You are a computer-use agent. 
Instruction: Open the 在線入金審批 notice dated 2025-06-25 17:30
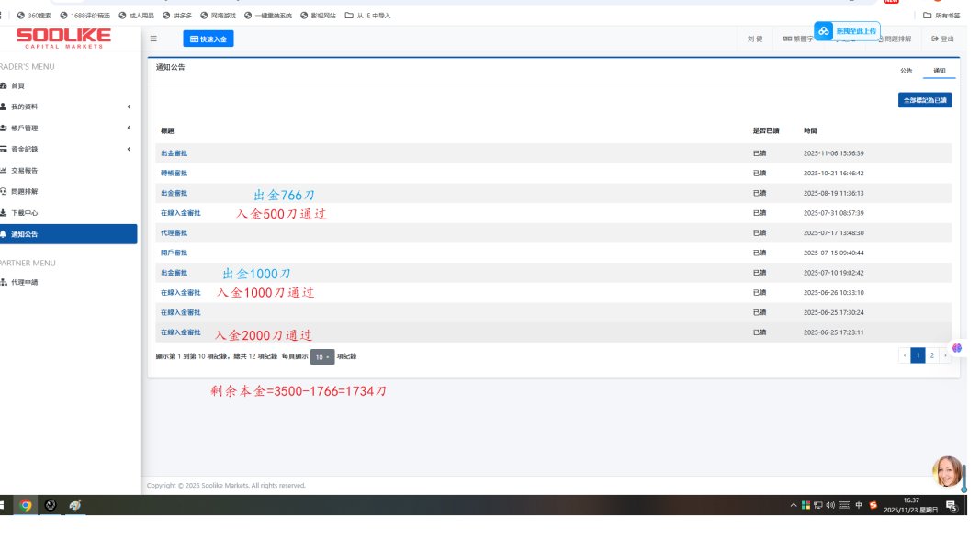[x=181, y=312]
